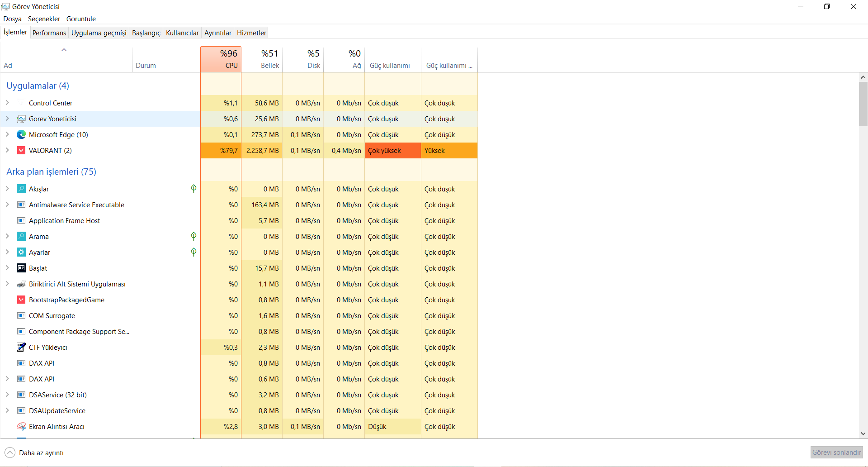
Task: Expand the VALORANT (2) process group
Action: point(7,150)
